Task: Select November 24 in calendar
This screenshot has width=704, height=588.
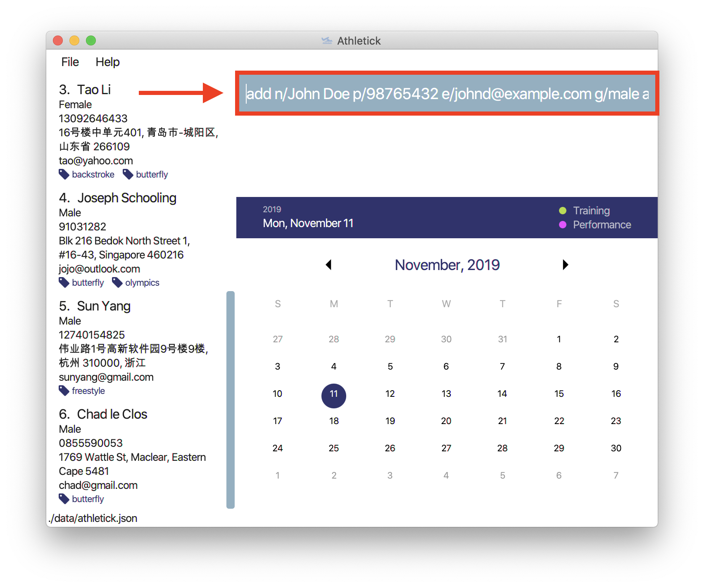Action: (x=278, y=448)
